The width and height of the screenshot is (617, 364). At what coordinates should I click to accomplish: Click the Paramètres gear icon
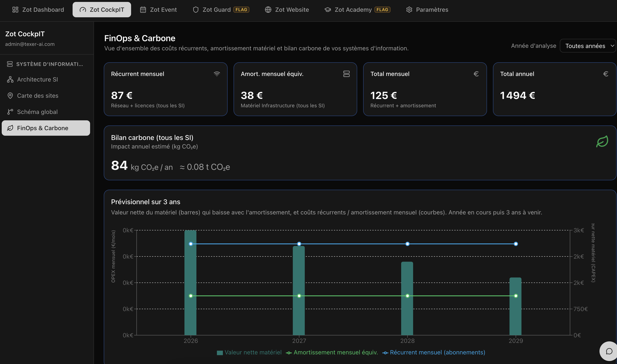tap(409, 10)
